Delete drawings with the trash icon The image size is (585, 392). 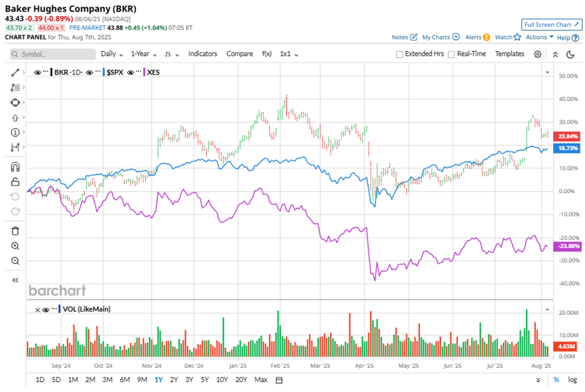(x=15, y=231)
